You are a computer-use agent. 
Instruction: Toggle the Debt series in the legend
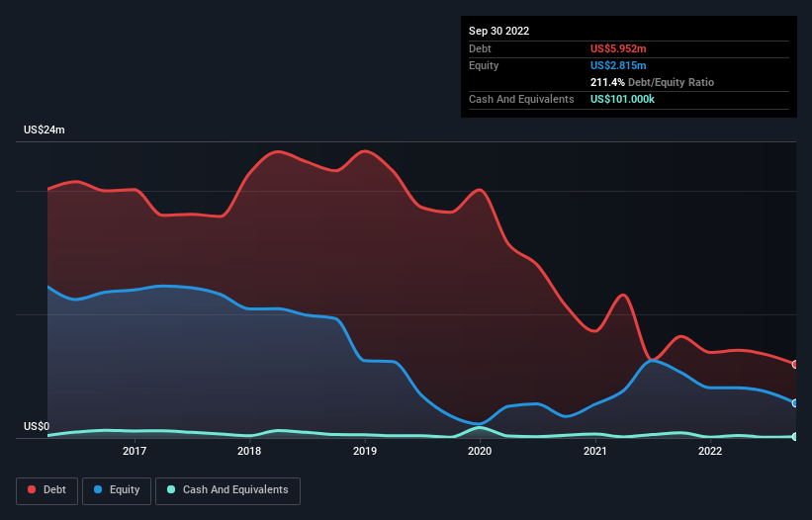tap(47, 490)
